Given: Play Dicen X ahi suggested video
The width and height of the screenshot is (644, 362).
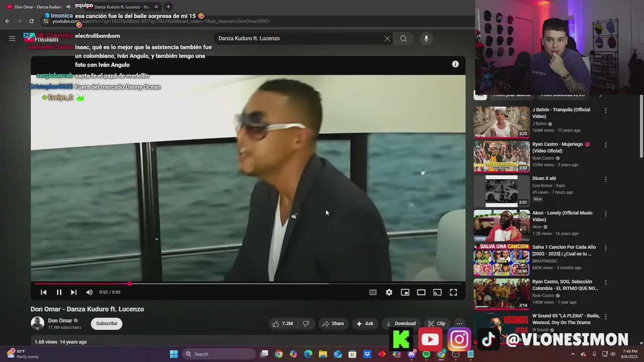Looking at the screenshot, I should pyautogui.click(x=501, y=191).
